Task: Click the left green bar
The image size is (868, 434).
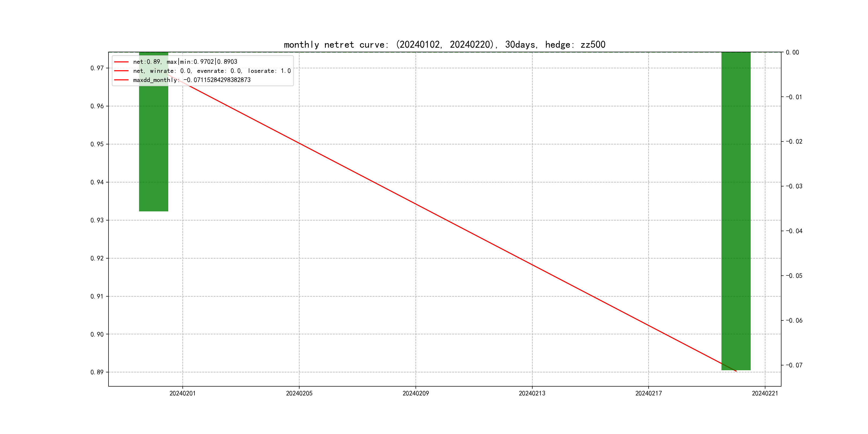Action: [153, 148]
